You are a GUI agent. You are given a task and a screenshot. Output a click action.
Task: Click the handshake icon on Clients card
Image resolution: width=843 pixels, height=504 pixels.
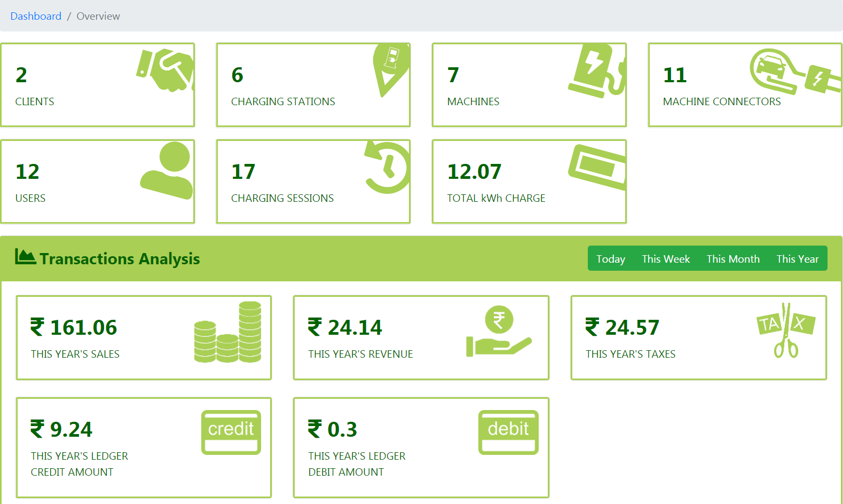point(165,70)
